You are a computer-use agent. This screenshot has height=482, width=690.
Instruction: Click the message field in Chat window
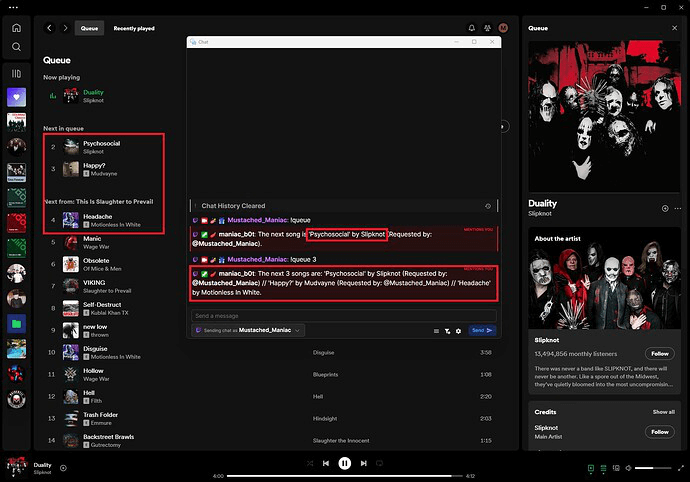[x=344, y=316]
